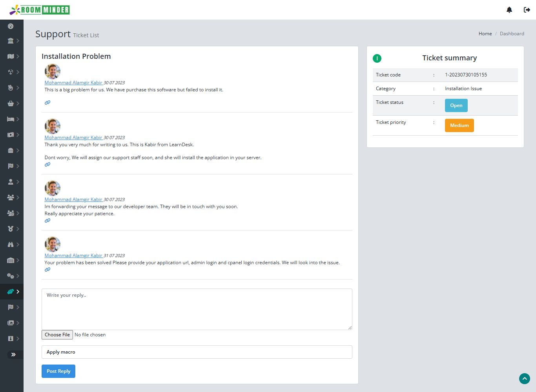Viewport: 536px width, 392px height.
Task: Click the logout icon in header
Action: tap(527, 10)
